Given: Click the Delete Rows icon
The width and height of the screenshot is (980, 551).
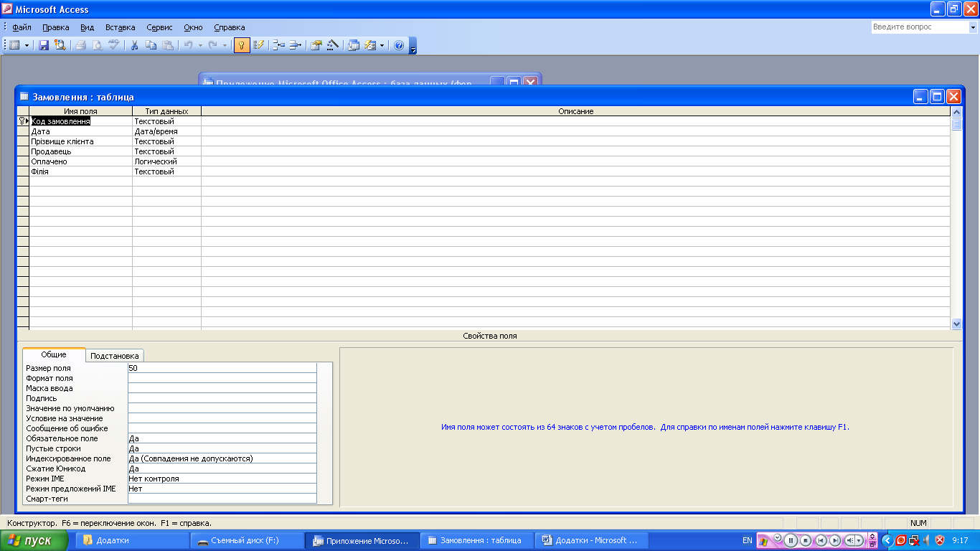Looking at the screenshot, I should click(296, 45).
